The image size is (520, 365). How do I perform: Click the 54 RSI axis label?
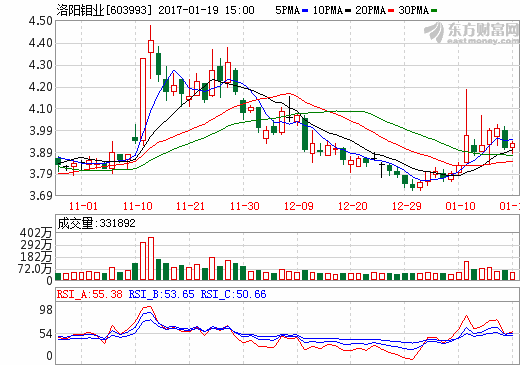click(46, 334)
